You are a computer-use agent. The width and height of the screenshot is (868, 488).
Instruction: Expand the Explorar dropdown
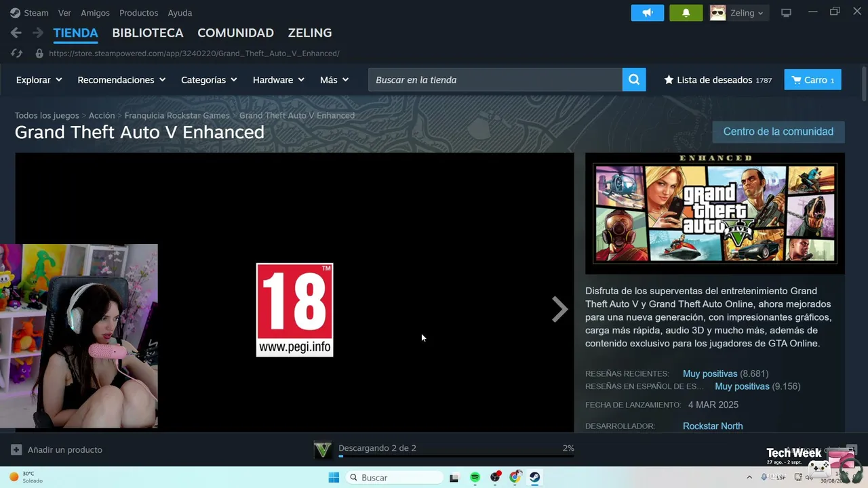pos(39,80)
